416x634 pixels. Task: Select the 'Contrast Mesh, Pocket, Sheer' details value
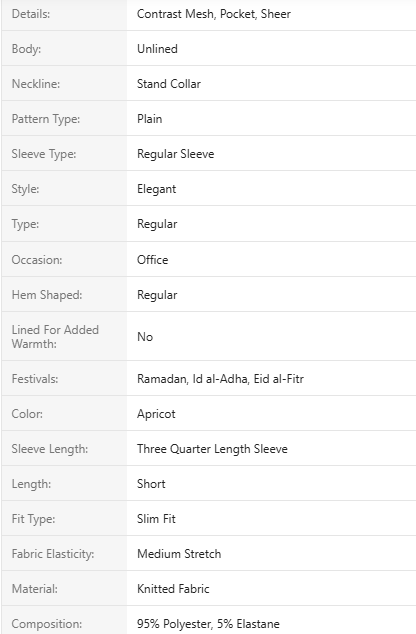point(213,14)
